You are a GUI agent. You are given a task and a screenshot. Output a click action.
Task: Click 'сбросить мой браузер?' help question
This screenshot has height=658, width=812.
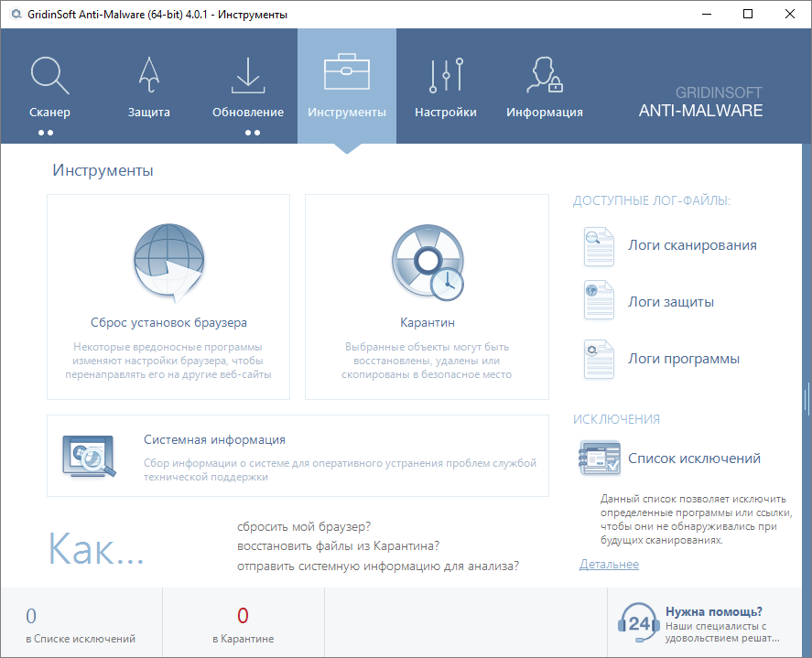304,526
